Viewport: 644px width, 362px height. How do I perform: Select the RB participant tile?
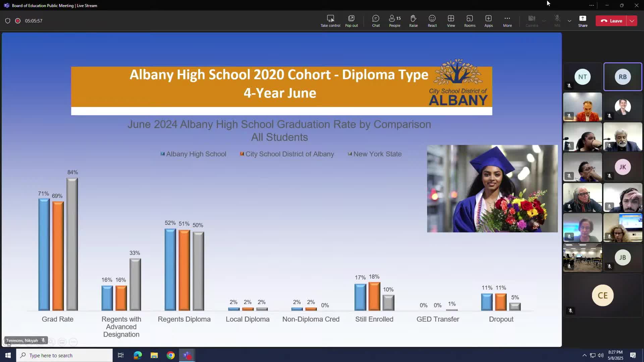tap(623, 77)
